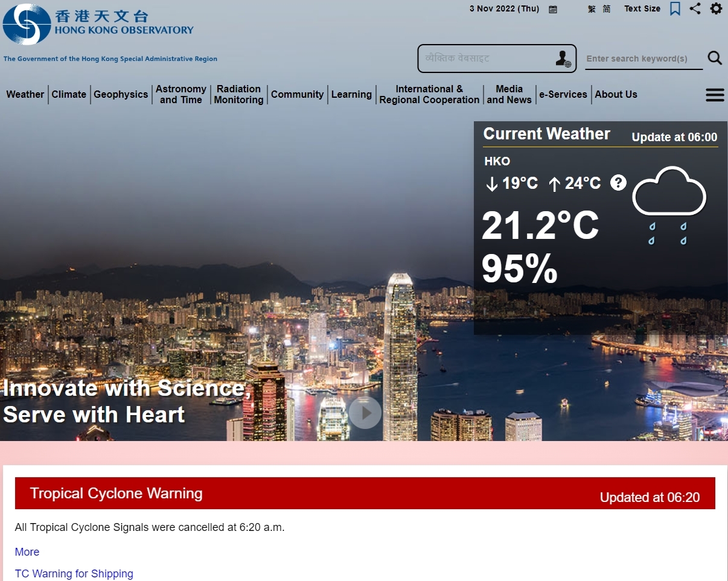Click the bookmark icon in the header
The width and height of the screenshot is (728, 581).
tap(675, 9)
